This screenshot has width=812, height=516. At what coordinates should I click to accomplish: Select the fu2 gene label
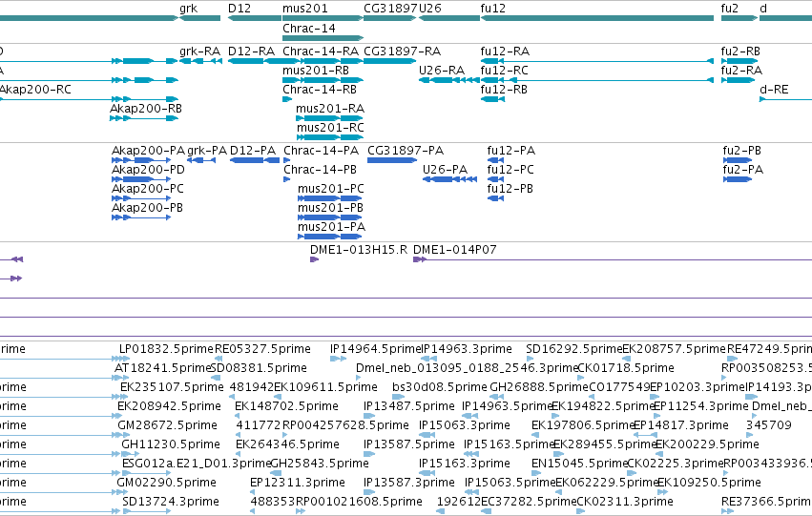point(730,9)
